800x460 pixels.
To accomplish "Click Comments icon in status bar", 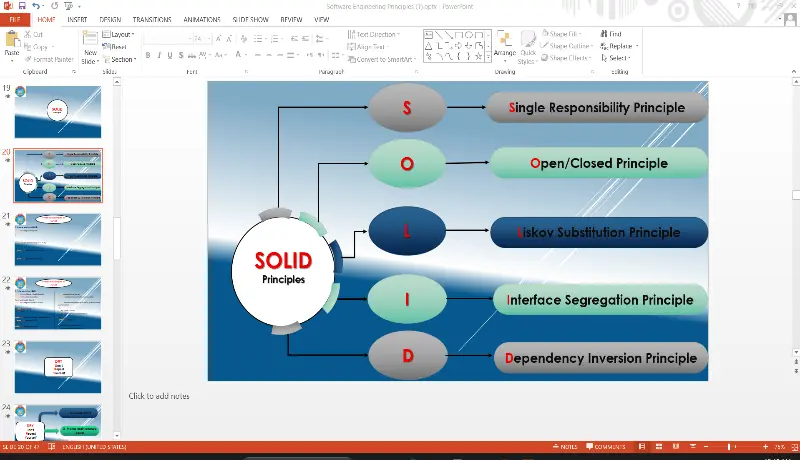I will [606, 447].
